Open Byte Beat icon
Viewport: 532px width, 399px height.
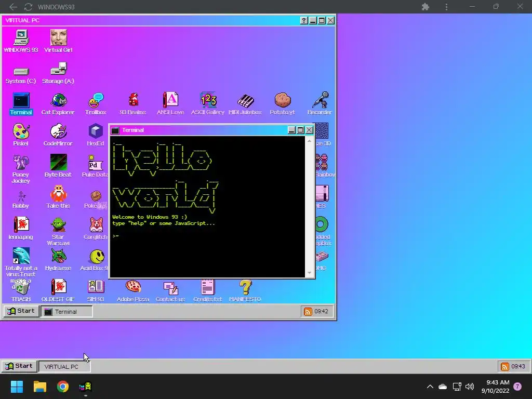pyautogui.click(x=58, y=166)
